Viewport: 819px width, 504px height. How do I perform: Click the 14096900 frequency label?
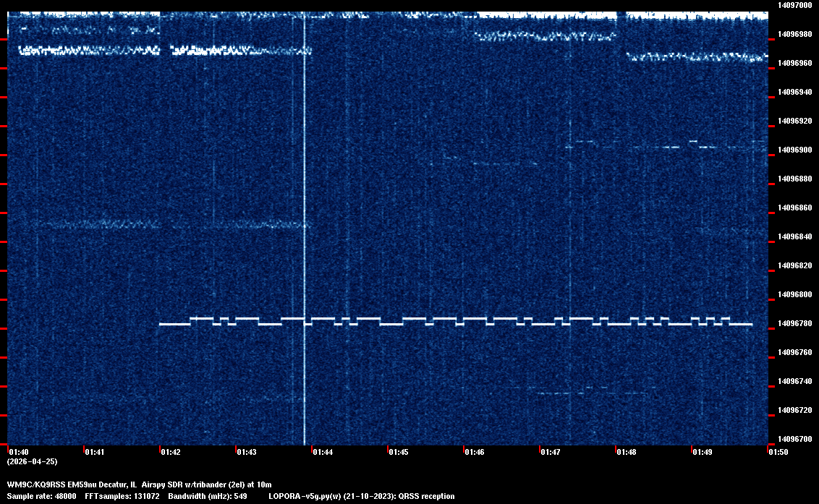[x=794, y=150]
